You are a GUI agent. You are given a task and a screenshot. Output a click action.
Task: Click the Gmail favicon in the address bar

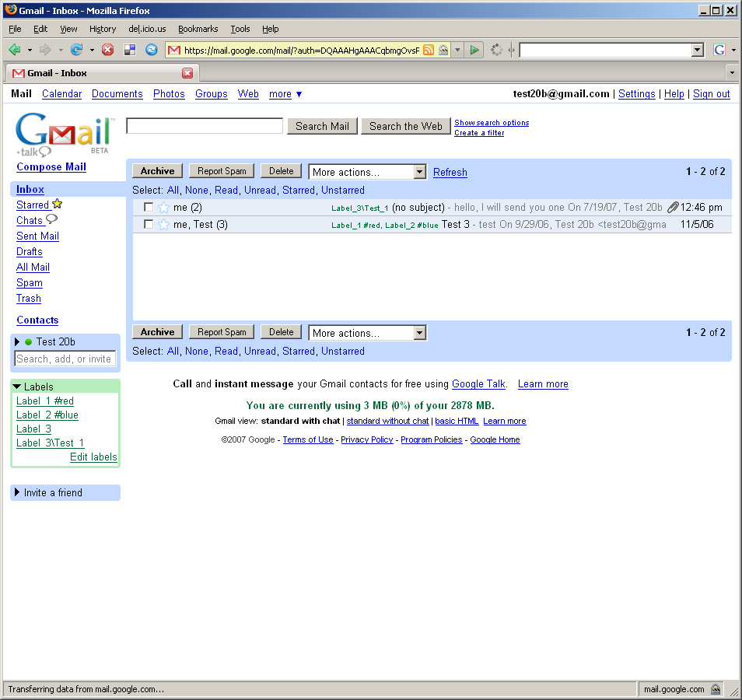174,51
